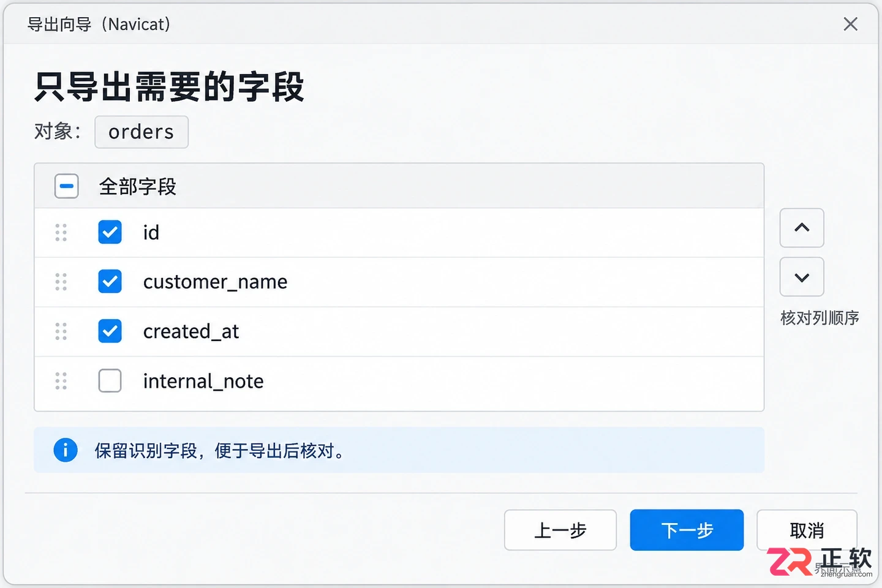Image resolution: width=882 pixels, height=588 pixels.
Task: Cancel the export with 取消
Action: 807,530
